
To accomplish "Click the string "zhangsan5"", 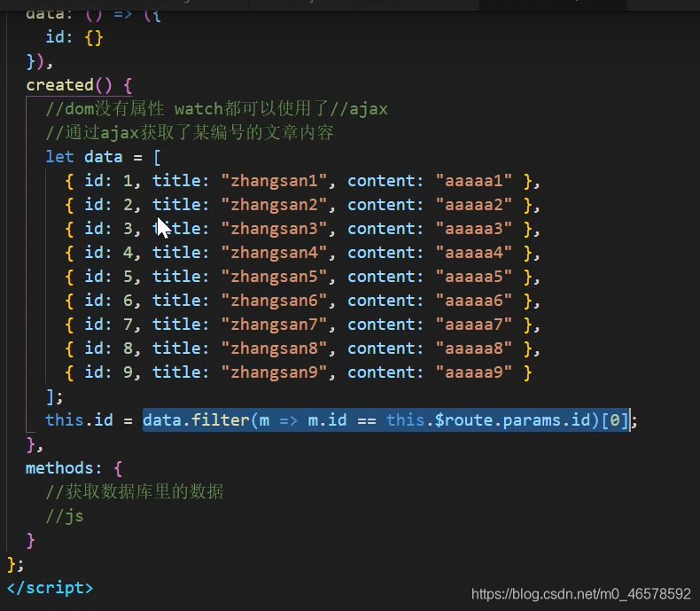I will (274, 277).
